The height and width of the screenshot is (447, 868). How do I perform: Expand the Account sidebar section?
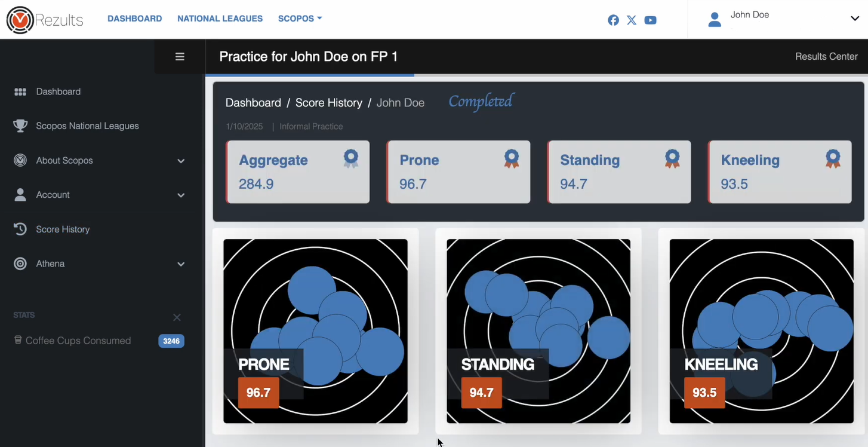(181, 195)
